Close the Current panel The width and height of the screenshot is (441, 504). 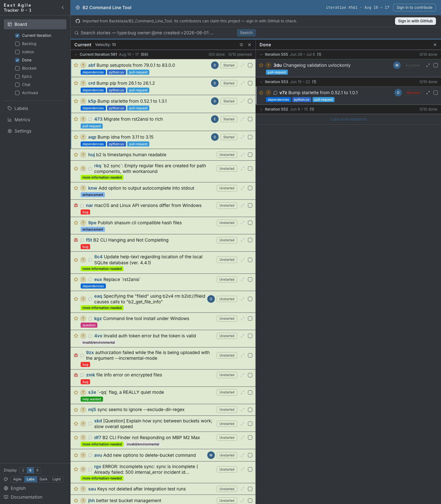click(249, 45)
